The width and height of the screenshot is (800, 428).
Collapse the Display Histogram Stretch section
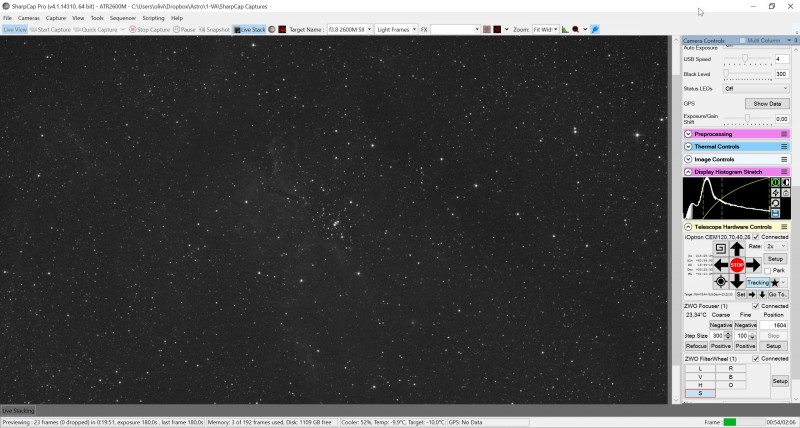click(688, 172)
